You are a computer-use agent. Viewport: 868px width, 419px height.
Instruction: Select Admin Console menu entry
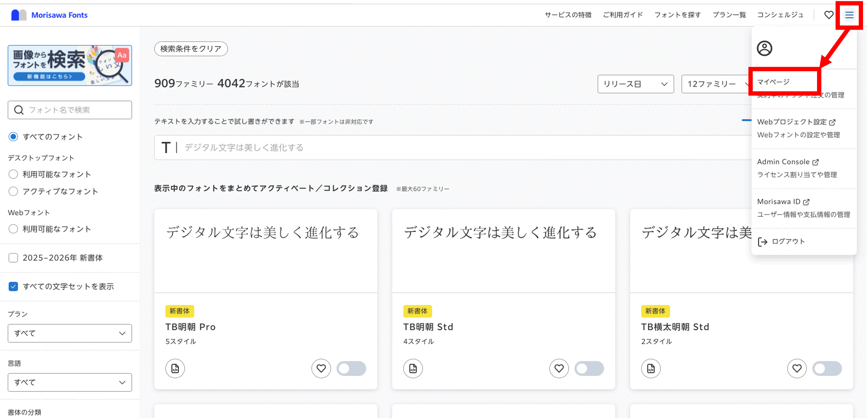coord(783,162)
